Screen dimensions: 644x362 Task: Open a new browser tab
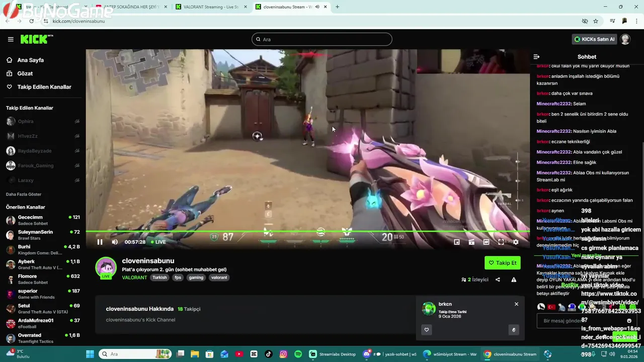point(337,7)
